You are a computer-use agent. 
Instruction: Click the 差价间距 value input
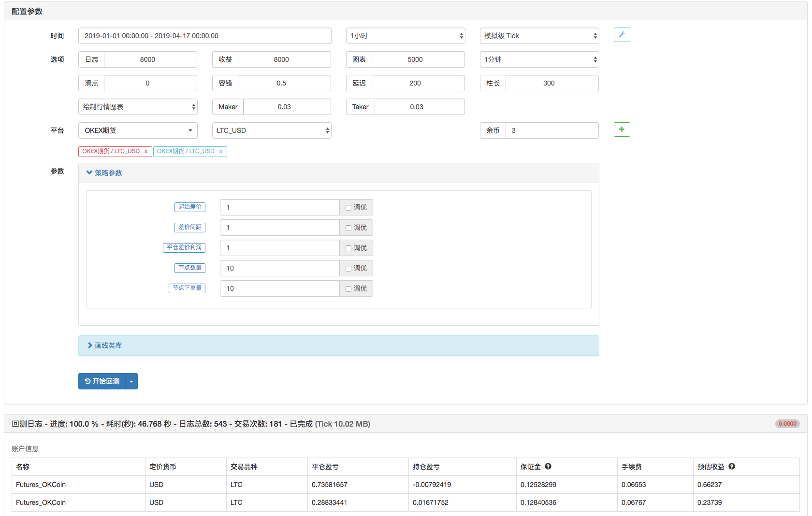click(x=280, y=228)
